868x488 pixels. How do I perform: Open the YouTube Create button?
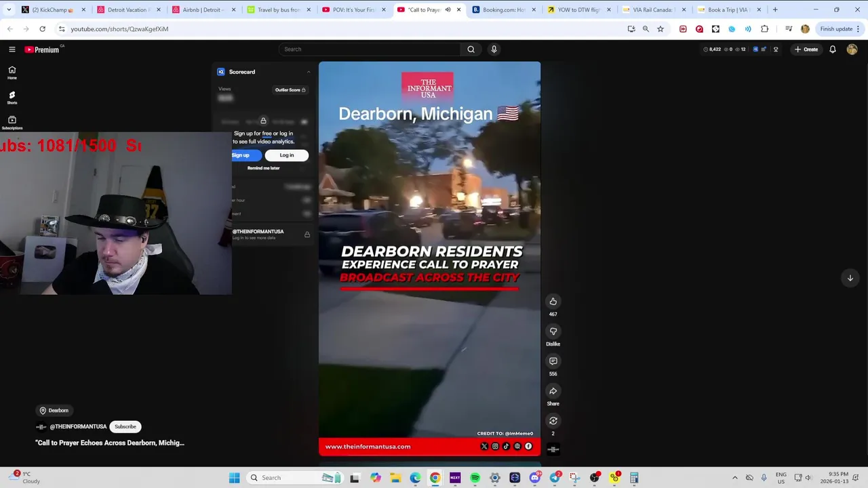[x=806, y=49]
